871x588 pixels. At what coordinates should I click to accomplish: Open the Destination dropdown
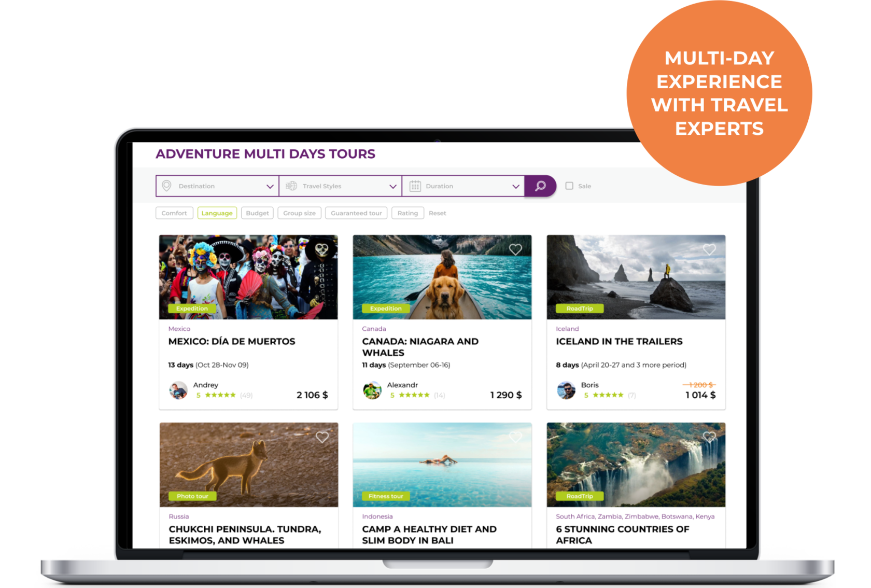[217, 186]
